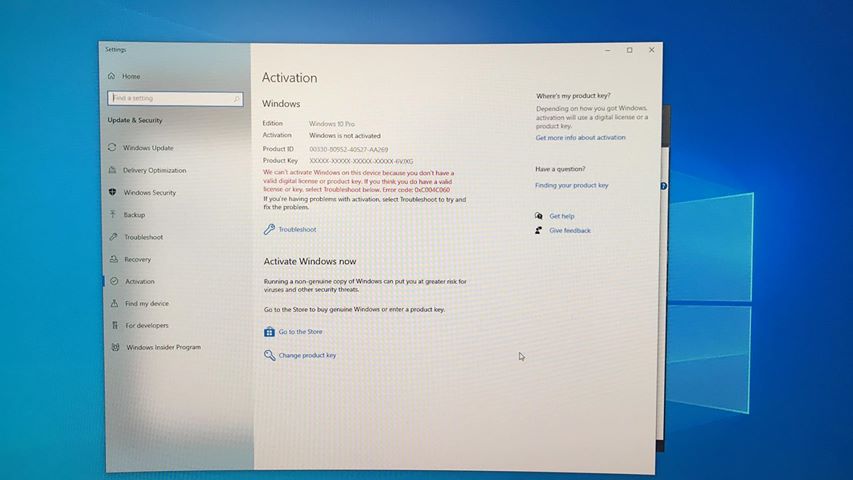Viewport: 853px width, 480px height.
Task: Open the Recovery settings page
Action: (138, 260)
